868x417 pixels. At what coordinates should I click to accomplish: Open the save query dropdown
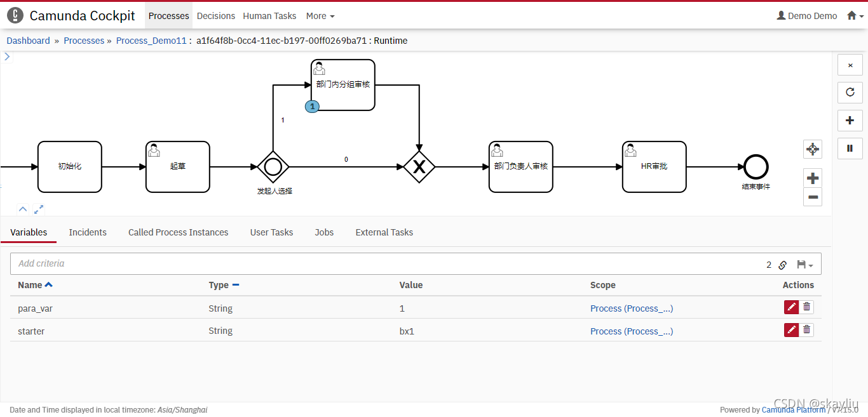click(x=805, y=265)
